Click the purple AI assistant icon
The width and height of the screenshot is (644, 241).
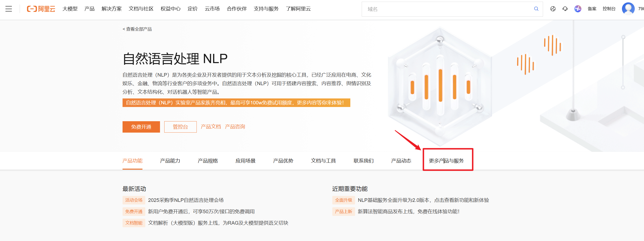click(577, 9)
